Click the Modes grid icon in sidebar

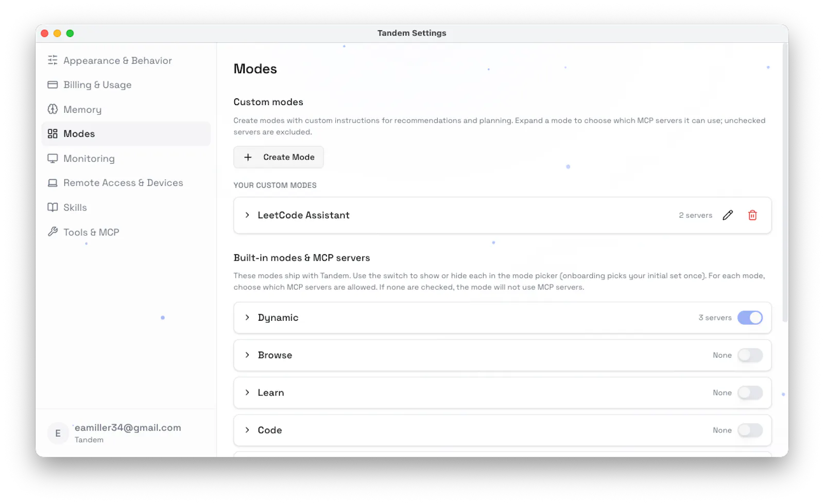[53, 134]
